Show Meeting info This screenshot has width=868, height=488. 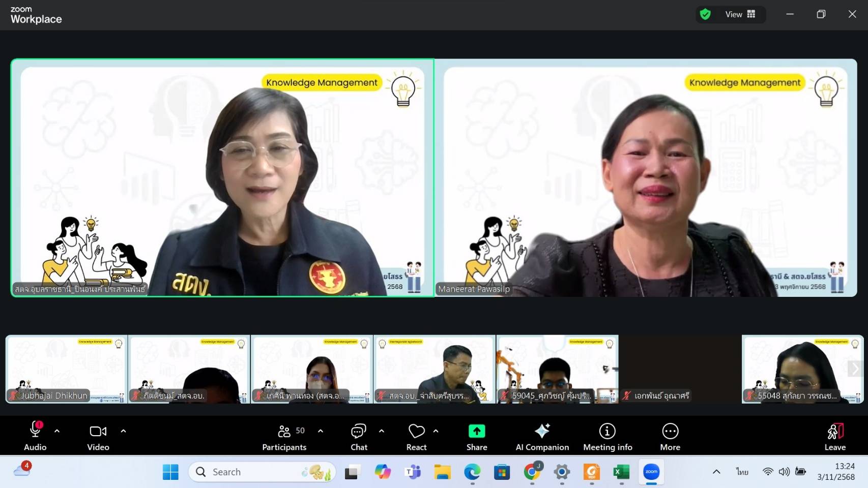pyautogui.click(x=607, y=437)
